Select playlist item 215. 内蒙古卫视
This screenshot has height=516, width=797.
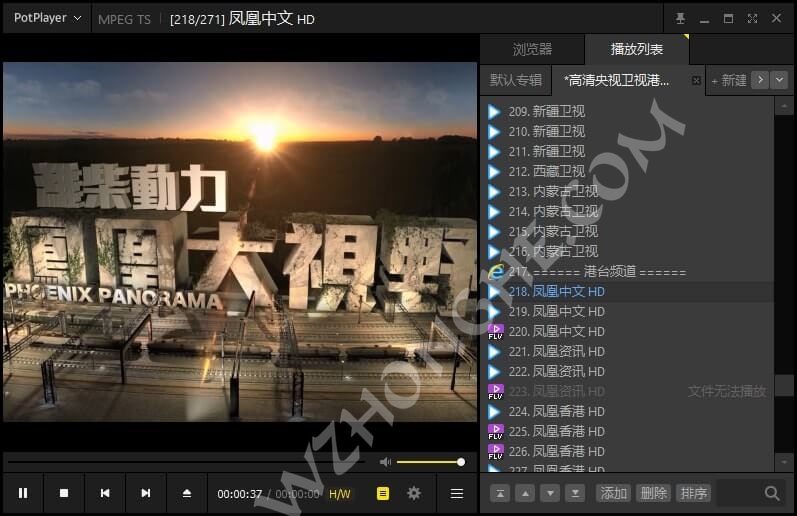(629, 231)
